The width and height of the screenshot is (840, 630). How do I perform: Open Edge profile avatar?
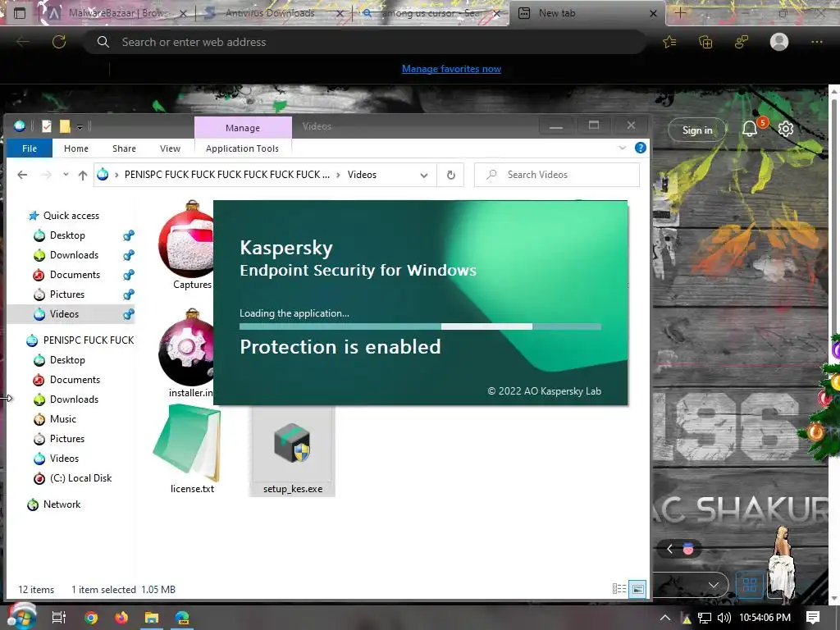(779, 42)
